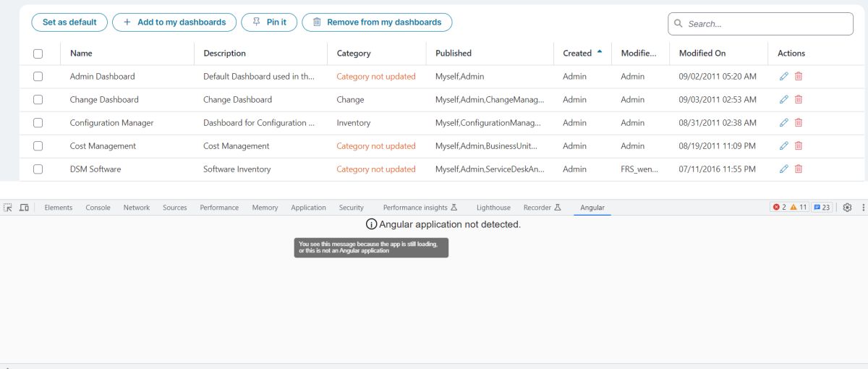Edit the Admin Dashboard row with pencil icon
868x369 pixels.
coord(784,76)
